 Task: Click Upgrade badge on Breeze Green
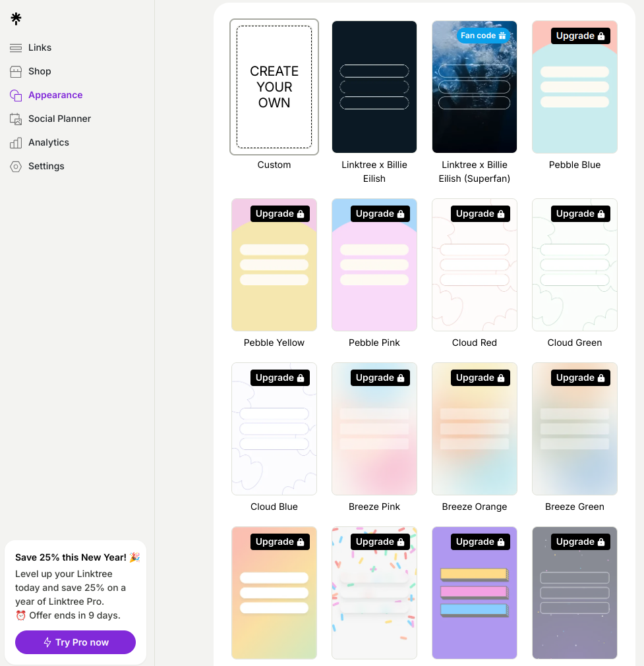581,377
